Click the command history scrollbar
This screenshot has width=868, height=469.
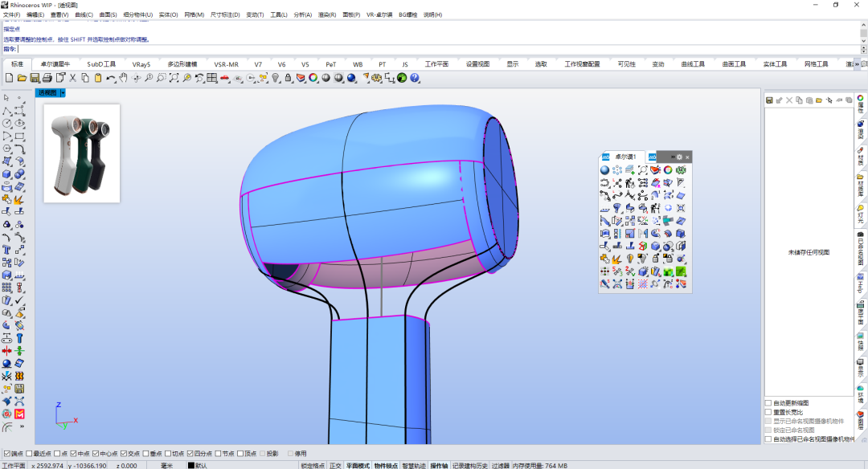coord(863,32)
